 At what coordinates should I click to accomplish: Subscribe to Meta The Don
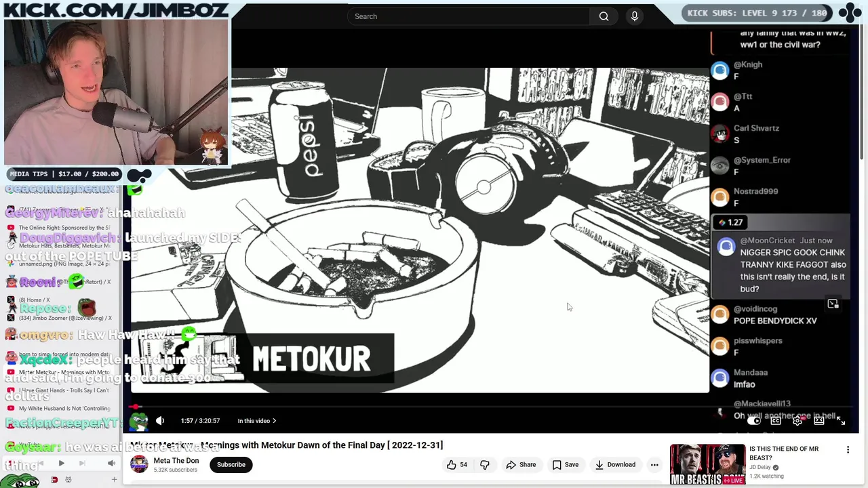[x=231, y=464]
